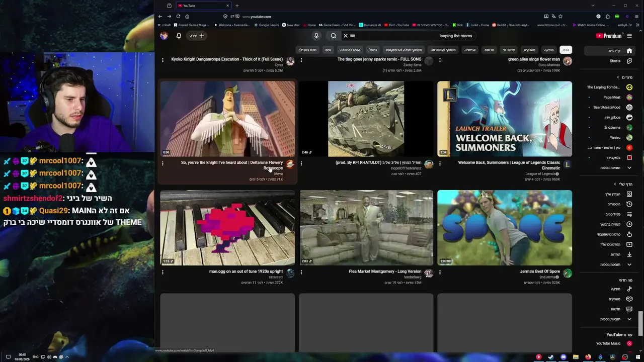
Task: Open the YouTube notifications bell
Action: (179, 36)
